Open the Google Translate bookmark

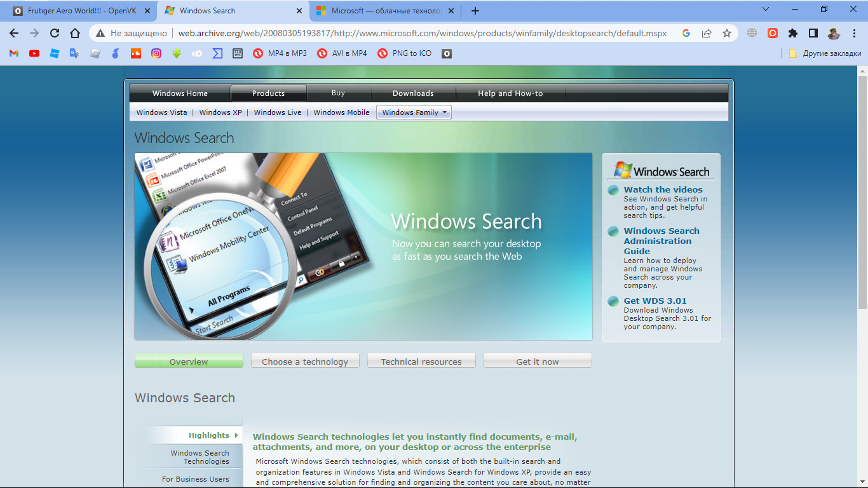click(x=75, y=53)
